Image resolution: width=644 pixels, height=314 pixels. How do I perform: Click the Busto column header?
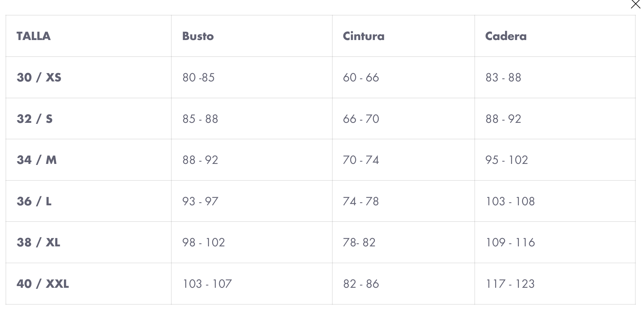tap(198, 36)
